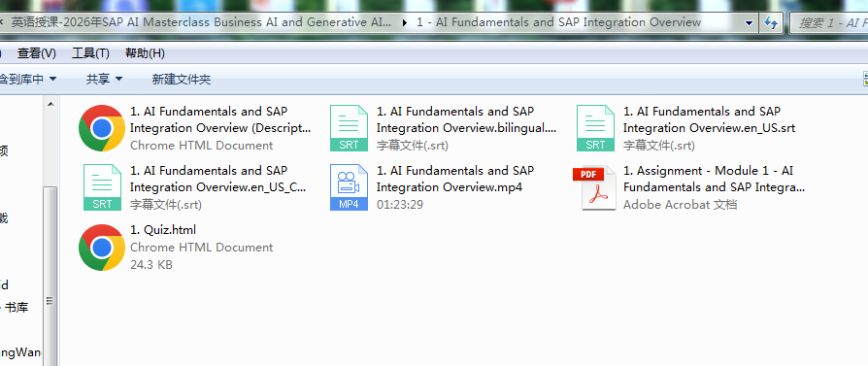Click the refresh icon next to address bar
This screenshot has height=366, width=868.
pos(770,23)
